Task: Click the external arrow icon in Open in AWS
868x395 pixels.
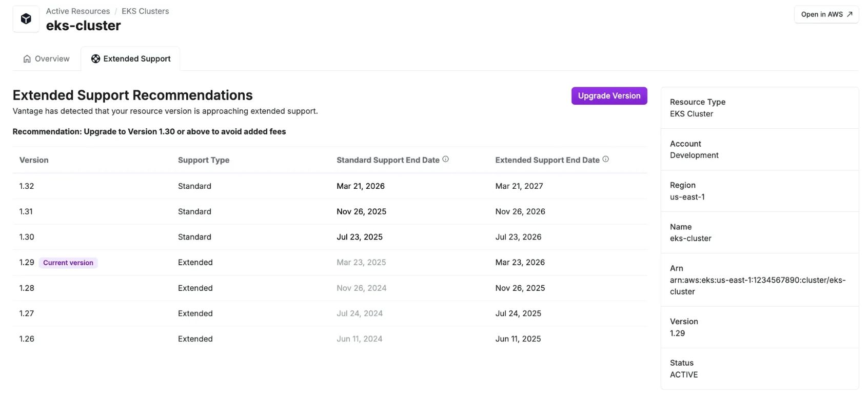Action: click(x=850, y=14)
